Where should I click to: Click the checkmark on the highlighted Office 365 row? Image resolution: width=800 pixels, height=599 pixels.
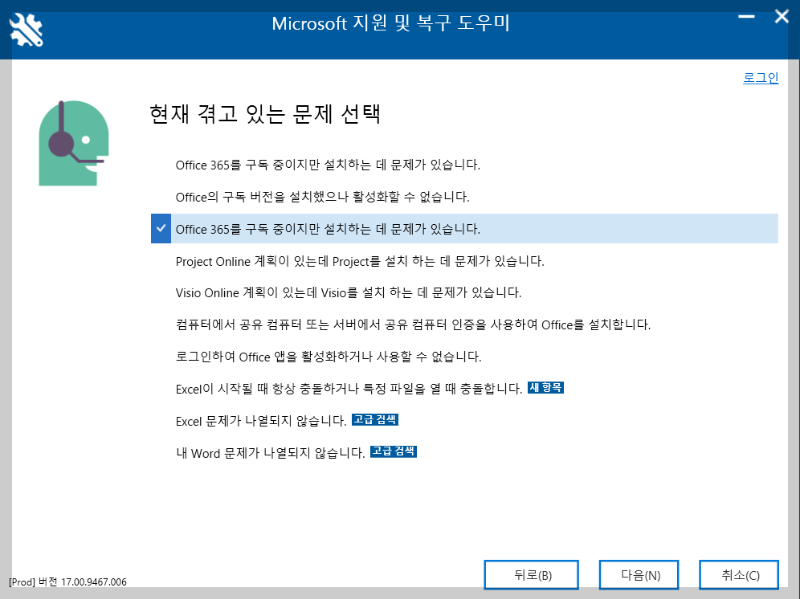click(161, 229)
